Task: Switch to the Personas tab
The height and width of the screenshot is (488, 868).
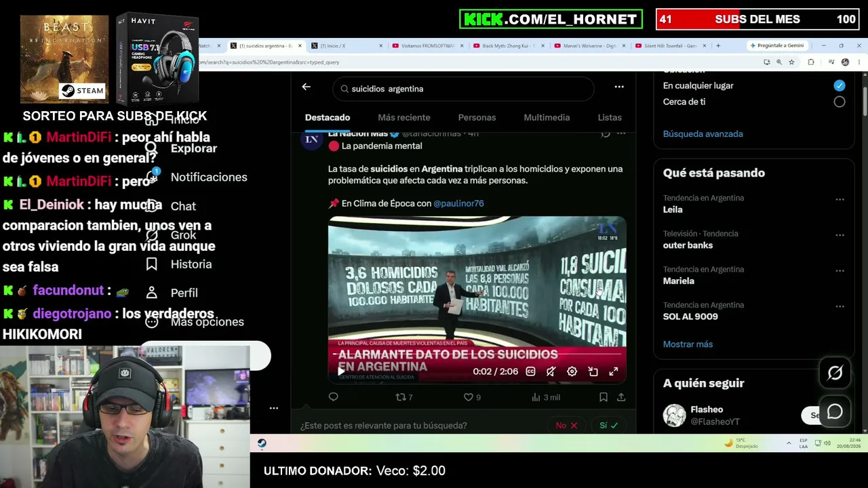Action: point(477,117)
